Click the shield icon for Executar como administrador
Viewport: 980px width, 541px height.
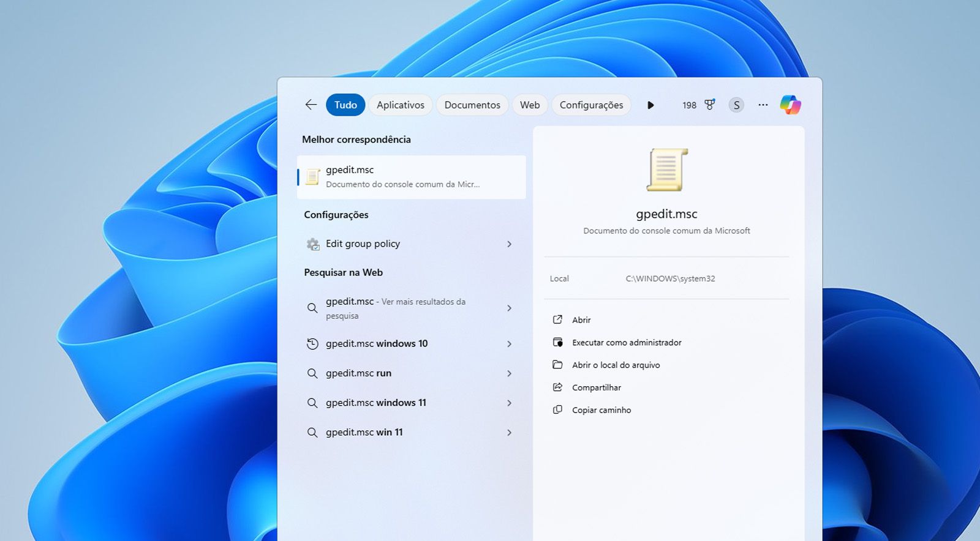point(557,342)
